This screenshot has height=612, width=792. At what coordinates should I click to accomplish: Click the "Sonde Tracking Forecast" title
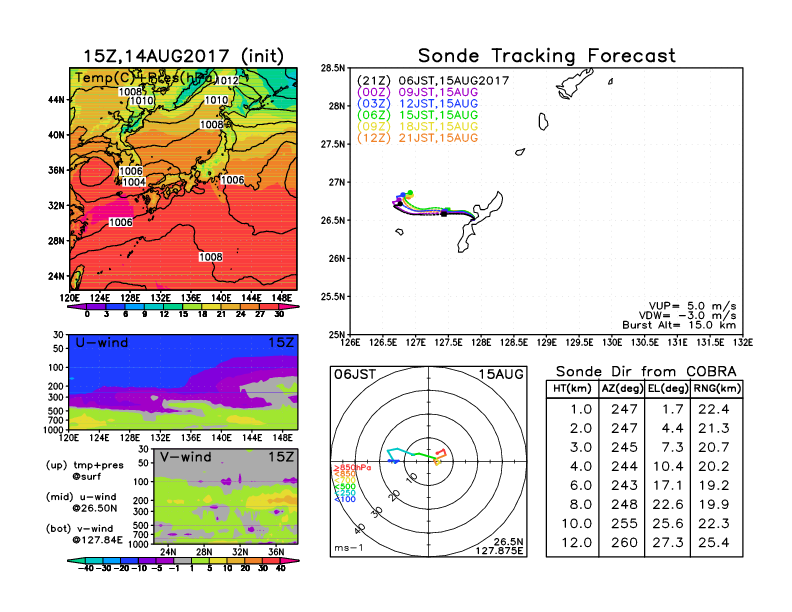pyautogui.click(x=547, y=56)
